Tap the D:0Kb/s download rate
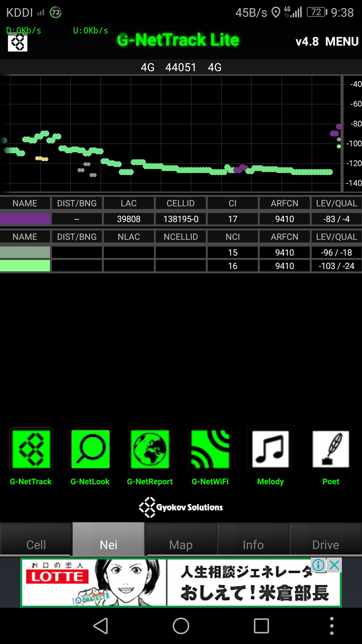 point(23,31)
